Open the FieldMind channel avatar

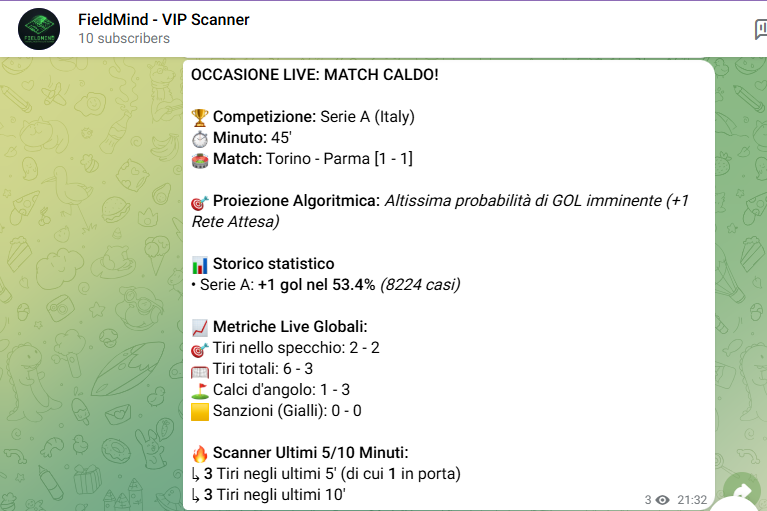pyautogui.click(x=39, y=29)
